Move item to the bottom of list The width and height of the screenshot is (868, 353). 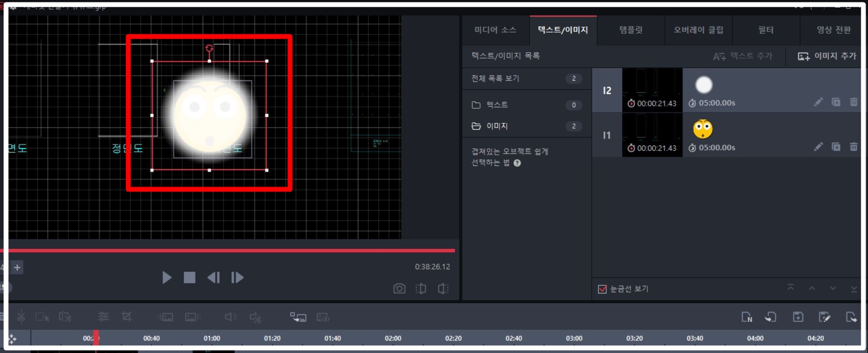click(854, 289)
